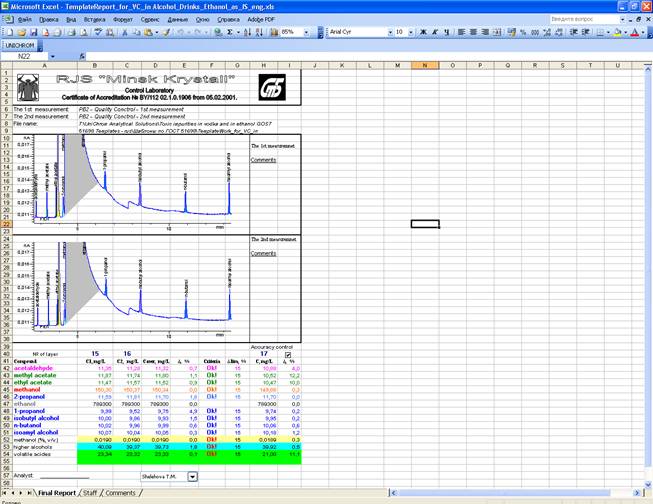Click the Font Color red A swatch
The height and width of the screenshot is (504, 653).
pyautogui.click(x=635, y=32)
